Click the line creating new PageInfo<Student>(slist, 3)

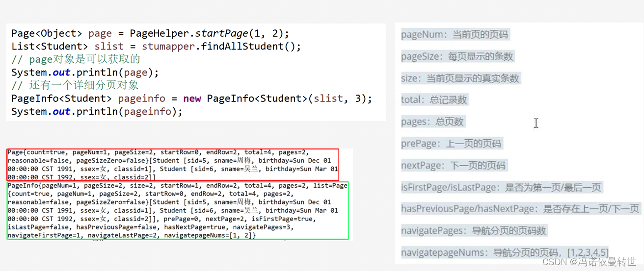point(192,99)
